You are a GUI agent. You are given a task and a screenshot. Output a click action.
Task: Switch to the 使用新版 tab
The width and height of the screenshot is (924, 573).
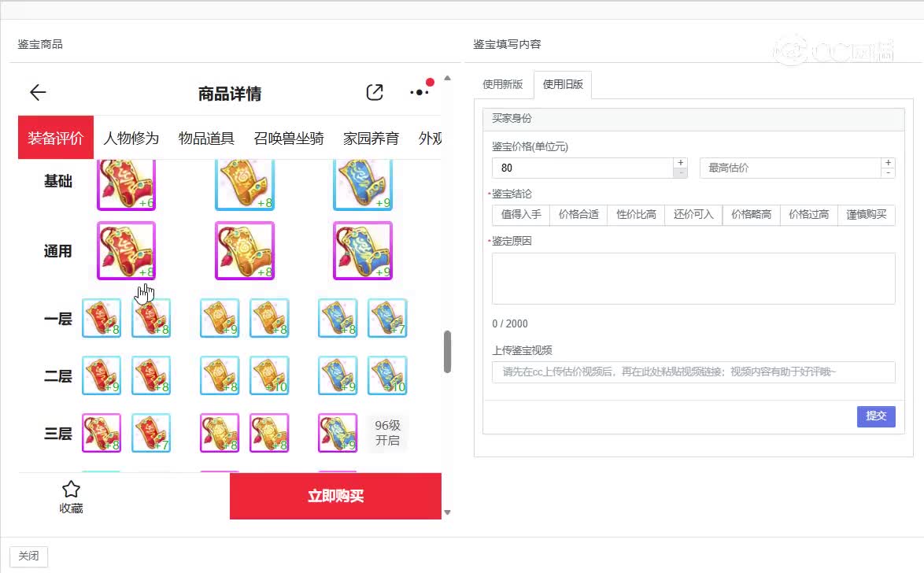click(x=503, y=84)
